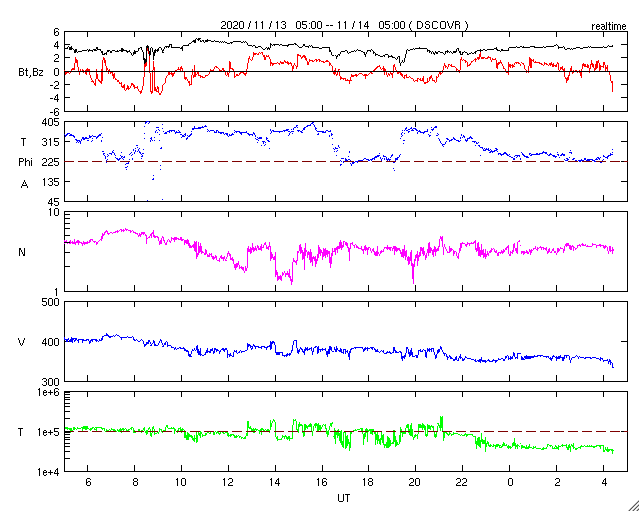The image size is (640, 512).
Task: Click the "-4" tick on the Bt,Bz axis
Action: click(x=55, y=98)
